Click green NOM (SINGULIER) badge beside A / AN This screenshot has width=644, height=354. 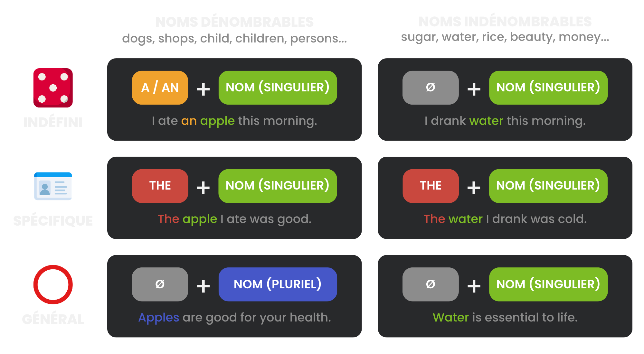(x=278, y=88)
